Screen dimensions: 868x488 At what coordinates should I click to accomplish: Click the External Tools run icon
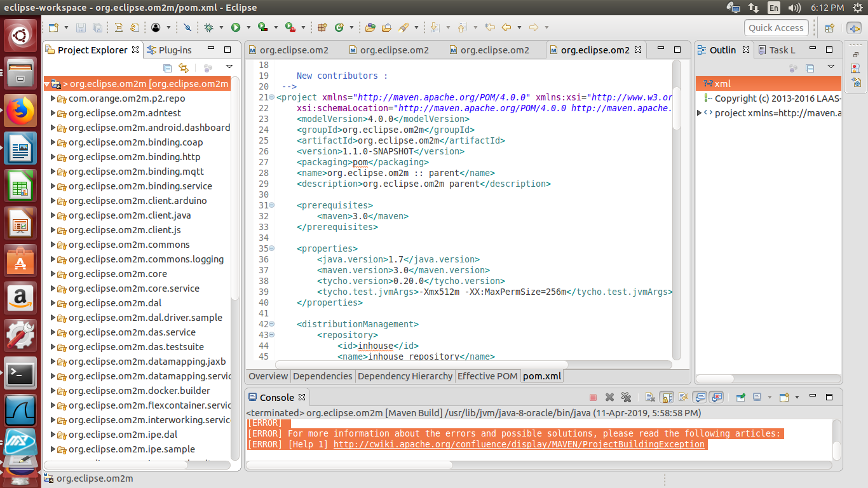click(x=290, y=27)
